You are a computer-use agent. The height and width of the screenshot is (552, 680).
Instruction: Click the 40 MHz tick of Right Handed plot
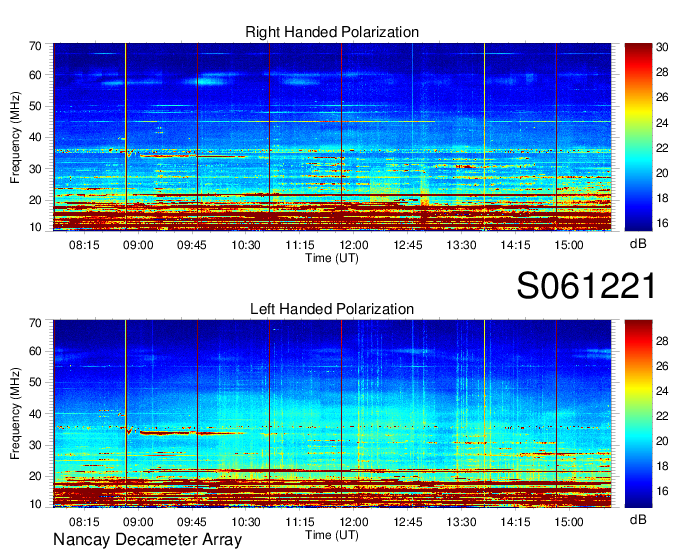[x=35, y=137]
